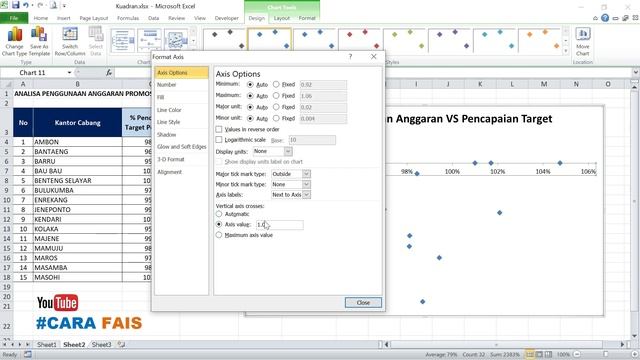Screen dimensions: 640x360
Task: Switch to Format chart tools tab
Action: click(x=307, y=18)
